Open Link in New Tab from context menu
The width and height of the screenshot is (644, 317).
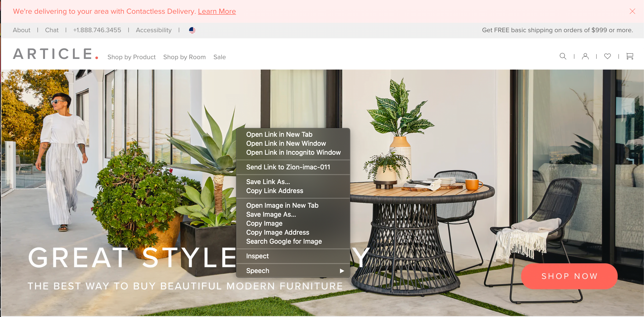[279, 135]
